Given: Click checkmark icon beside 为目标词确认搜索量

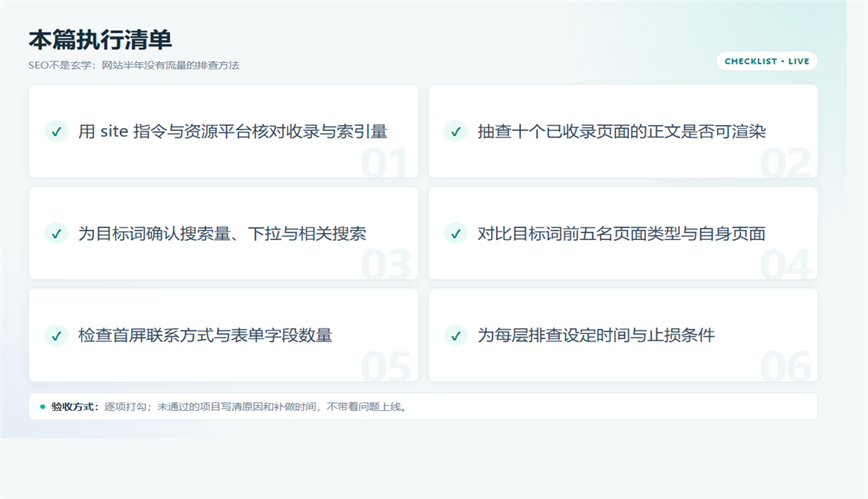Looking at the screenshot, I should [56, 234].
